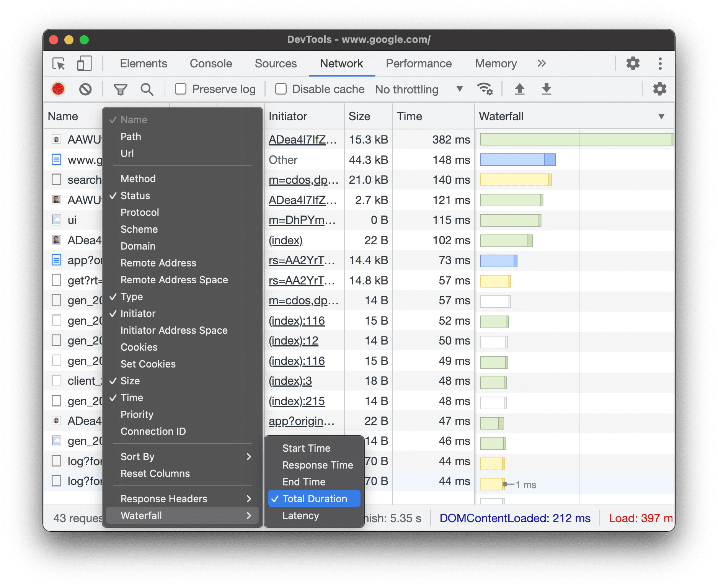This screenshot has width=718, height=588.
Task: Toggle the device toolbar icon
Action: point(84,64)
